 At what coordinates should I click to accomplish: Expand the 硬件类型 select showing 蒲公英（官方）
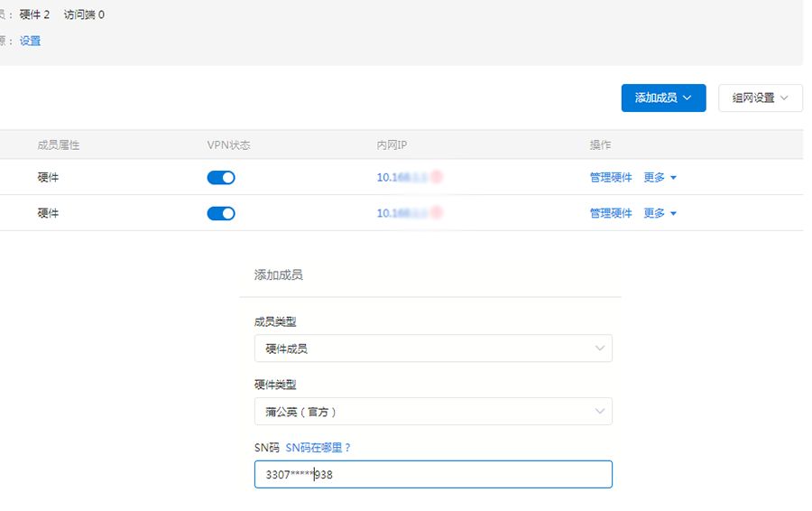pyautogui.click(x=433, y=412)
